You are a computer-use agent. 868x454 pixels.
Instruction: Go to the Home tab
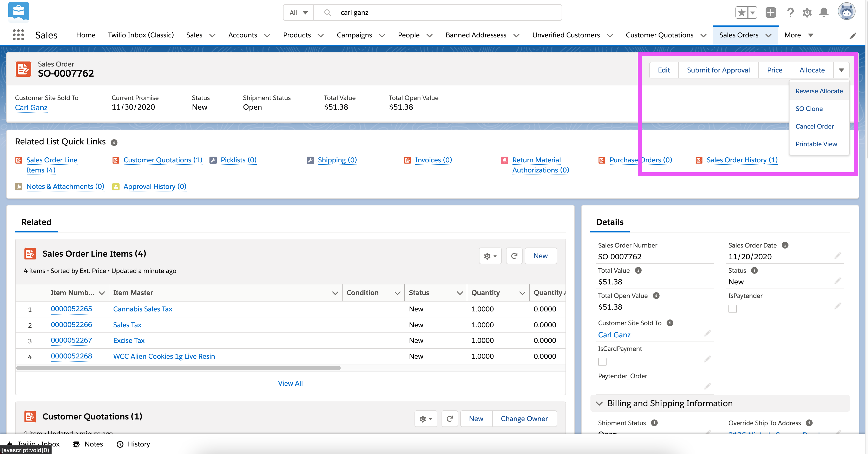click(x=86, y=35)
